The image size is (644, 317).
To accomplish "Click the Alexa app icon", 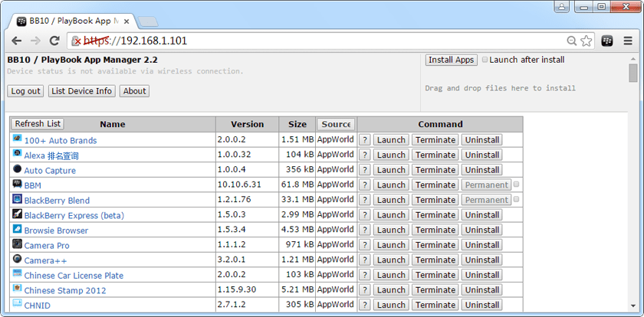I will (x=17, y=153).
